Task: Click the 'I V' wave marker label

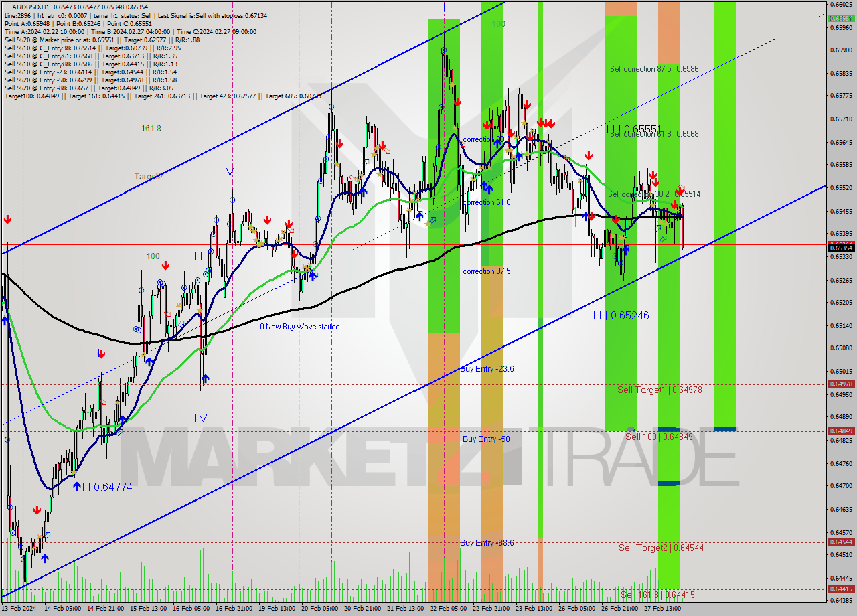Action: coord(200,418)
